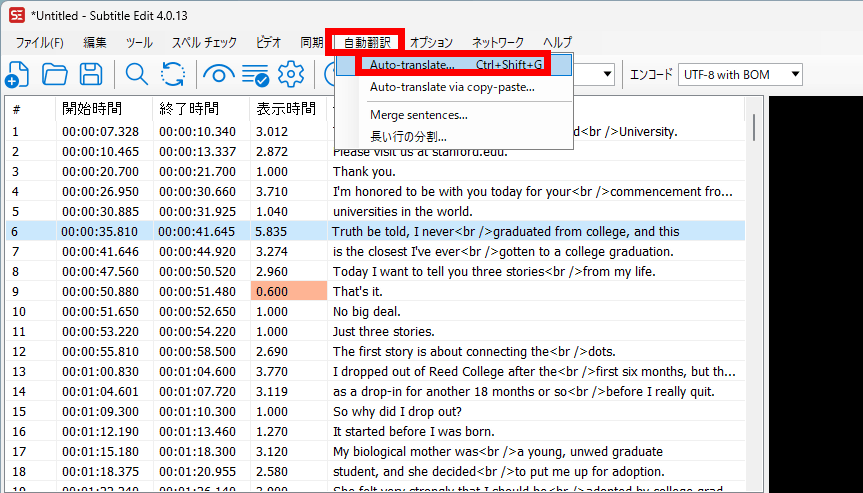Open Settings gear icon in toolbar
Image resolution: width=863 pixels, height=493 pixels.
coord(291,74)
